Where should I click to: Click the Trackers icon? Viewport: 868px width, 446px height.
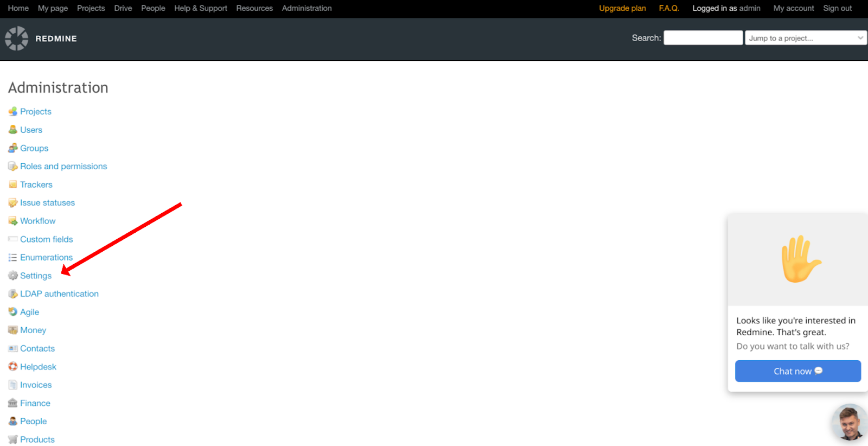click(13, 184)
